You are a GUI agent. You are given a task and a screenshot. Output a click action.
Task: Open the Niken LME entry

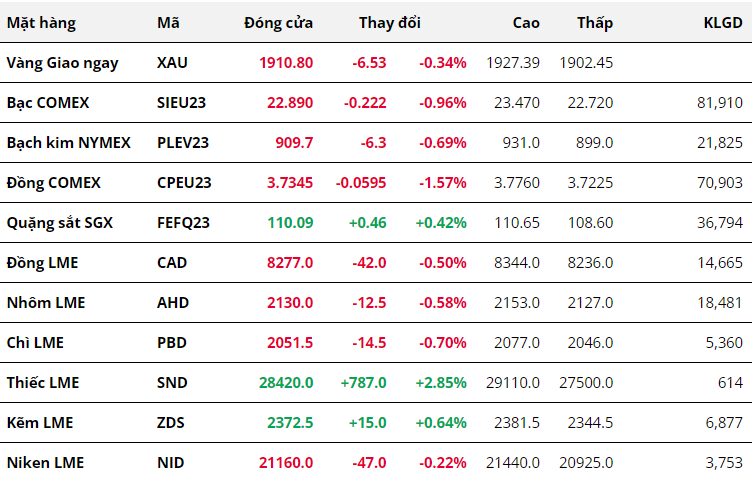point(45,463)
